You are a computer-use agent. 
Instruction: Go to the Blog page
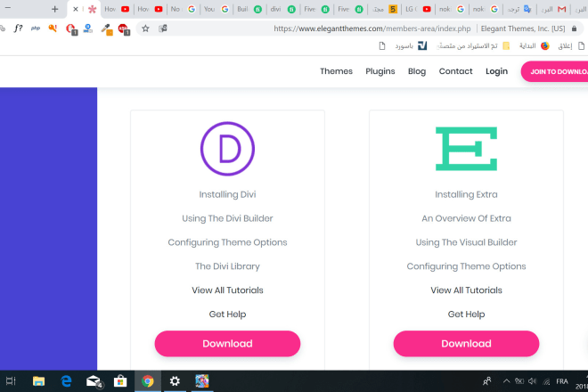[x=417, y=71]
